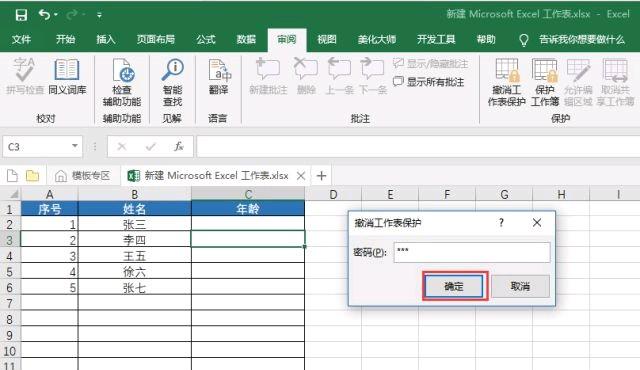Image resolution: width=640 pixels, height=370 pixels.
Task: Run 检查辅助功能 accessibility checker
Action: tap(122, 82)
